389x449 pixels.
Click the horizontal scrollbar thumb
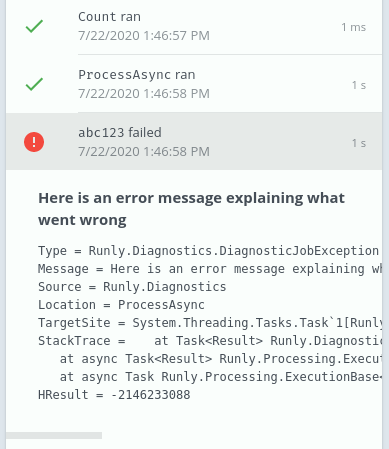point(54,435)
